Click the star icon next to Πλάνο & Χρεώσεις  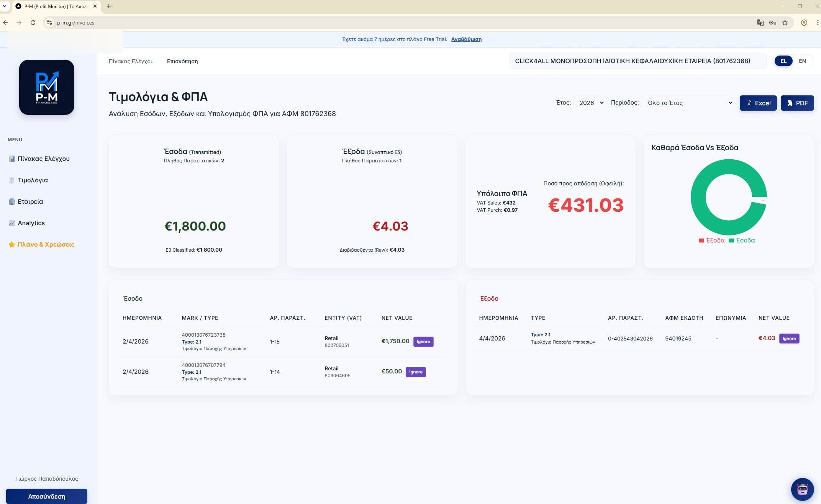[x=12, y=244]
